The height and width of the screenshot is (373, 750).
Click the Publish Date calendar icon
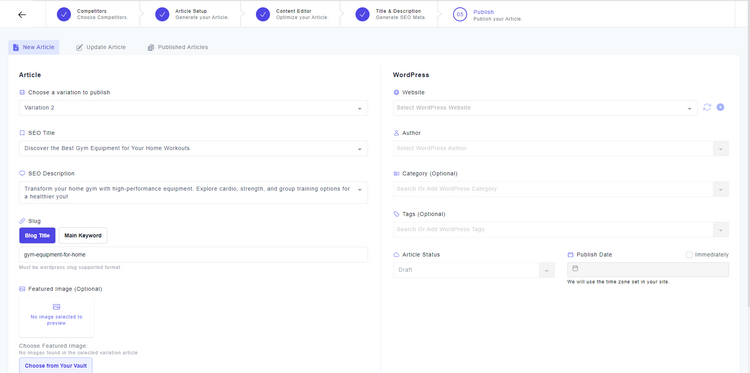pyautogui.click(x=575, y=269)
